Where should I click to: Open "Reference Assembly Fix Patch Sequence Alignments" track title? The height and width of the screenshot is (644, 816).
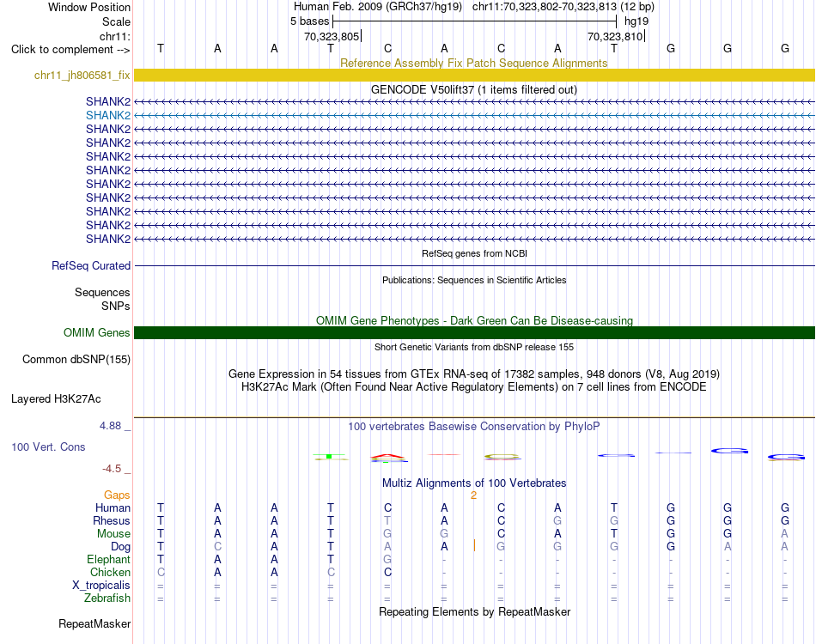(x=473, y=63)
